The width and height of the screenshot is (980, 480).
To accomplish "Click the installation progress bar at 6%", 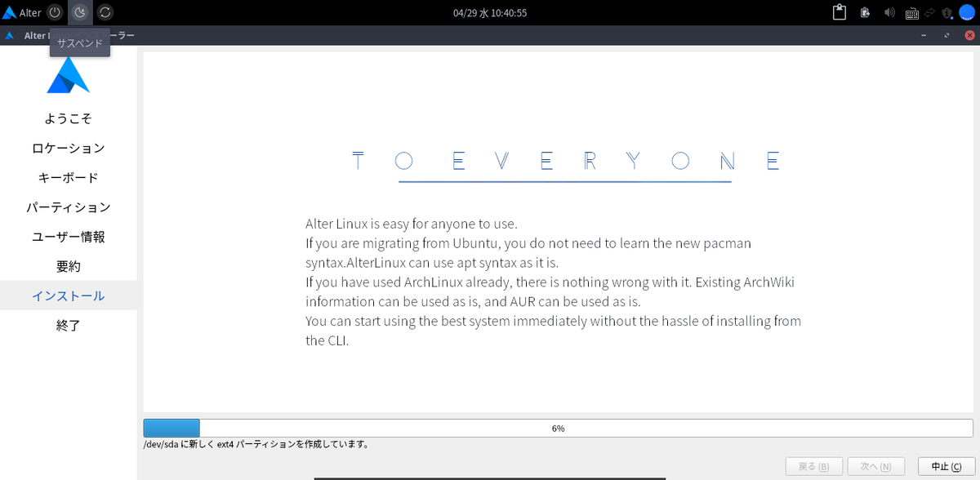I will click(x=559, y=428).
